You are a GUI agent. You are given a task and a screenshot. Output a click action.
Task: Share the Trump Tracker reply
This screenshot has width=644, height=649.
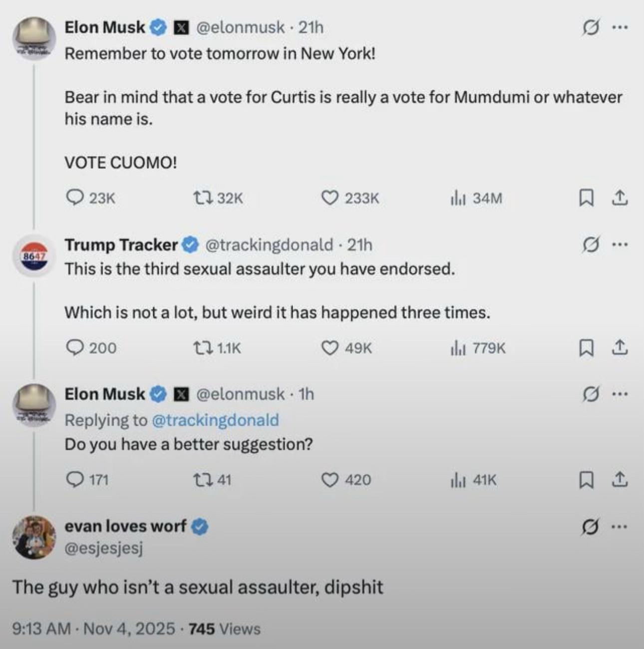(x=619, y=348)
